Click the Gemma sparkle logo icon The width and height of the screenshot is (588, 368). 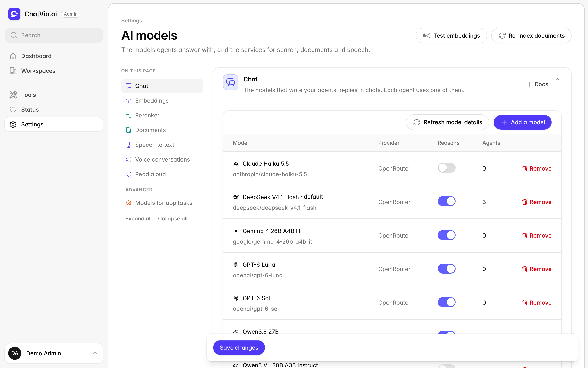[x=236, y=231]
